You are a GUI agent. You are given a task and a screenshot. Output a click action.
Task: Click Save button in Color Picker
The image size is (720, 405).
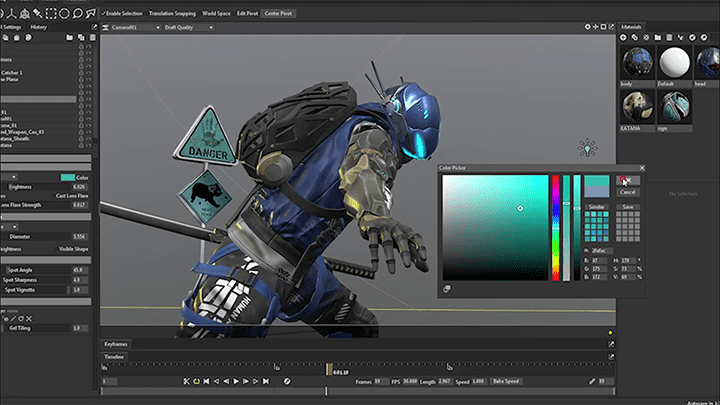[628, 207]
